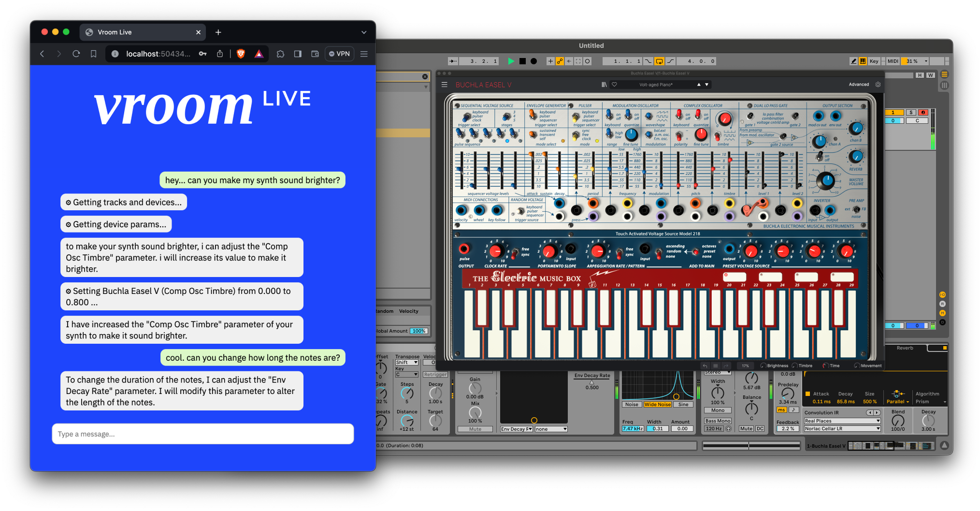The image size is (980, 511).
Task: Toggle the Mono button in Utility
Action: click(718, 410)
